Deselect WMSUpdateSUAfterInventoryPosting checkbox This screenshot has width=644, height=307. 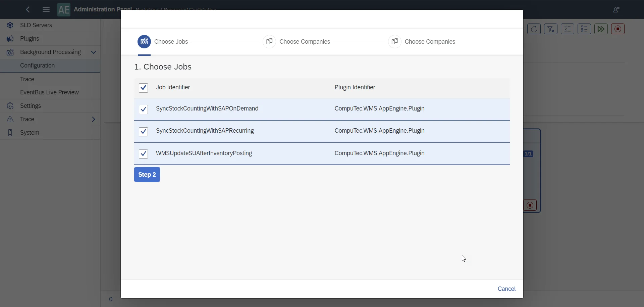pyautogui.click(x=144, y=154)
